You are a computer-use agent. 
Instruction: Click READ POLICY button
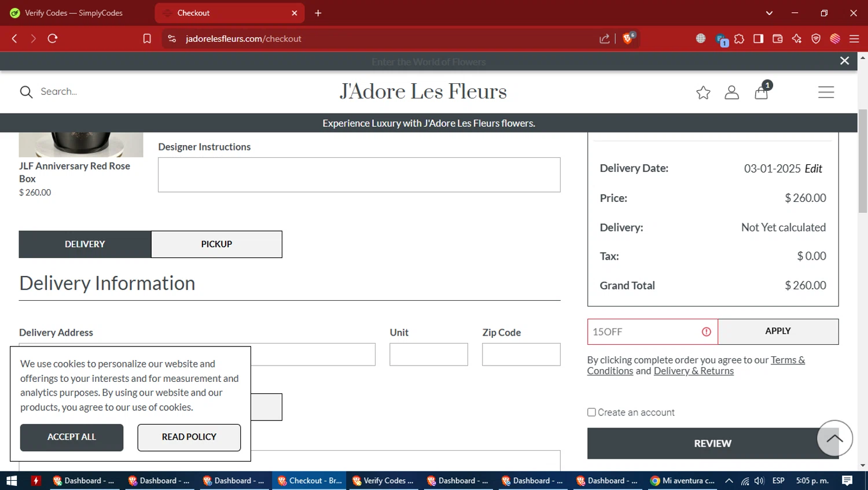[189, 437]
